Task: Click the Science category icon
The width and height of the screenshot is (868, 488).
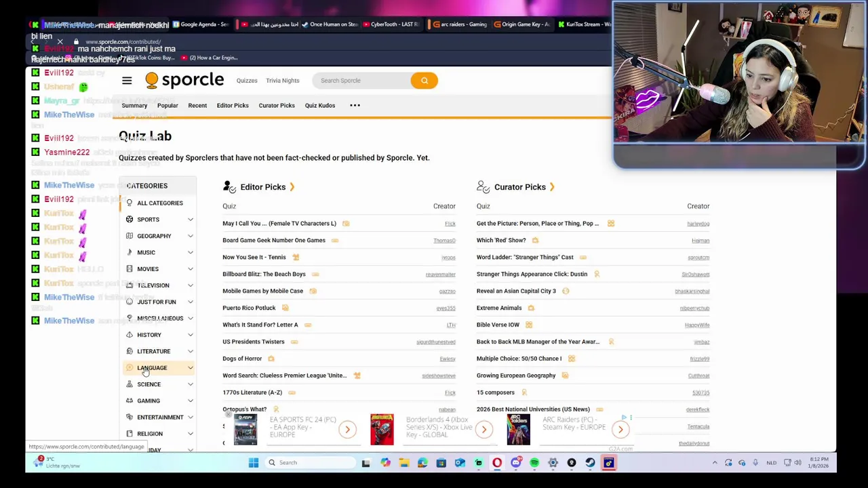Action: (x=130, y=384)
